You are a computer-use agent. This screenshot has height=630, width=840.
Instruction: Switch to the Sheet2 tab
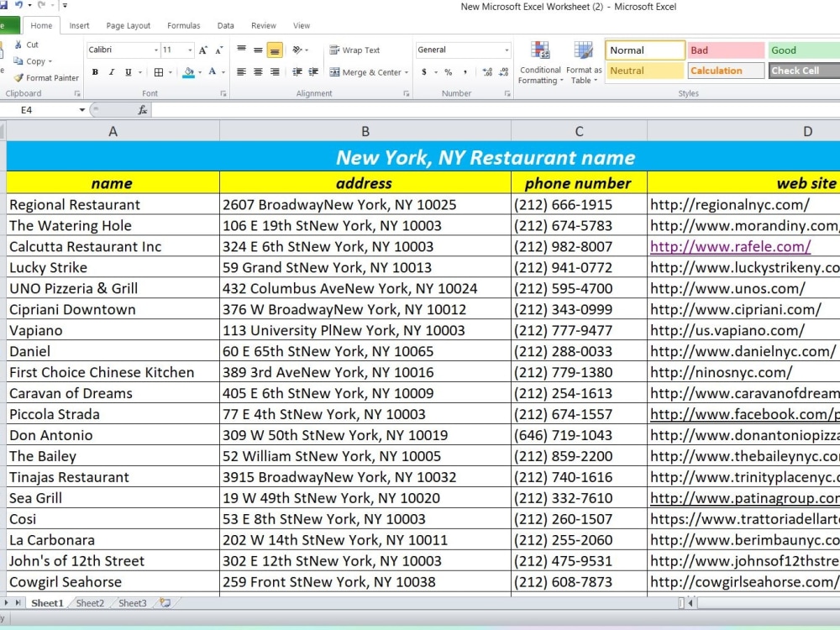[90, 603]
